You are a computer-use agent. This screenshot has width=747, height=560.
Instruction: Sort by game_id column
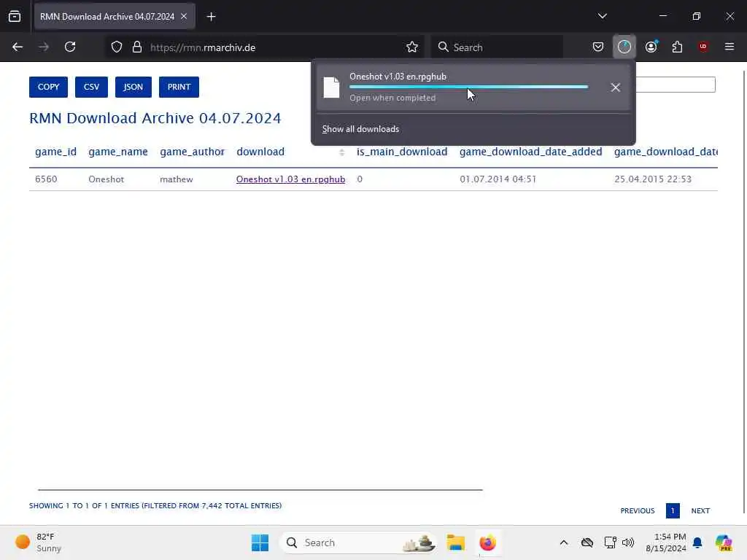55,152
